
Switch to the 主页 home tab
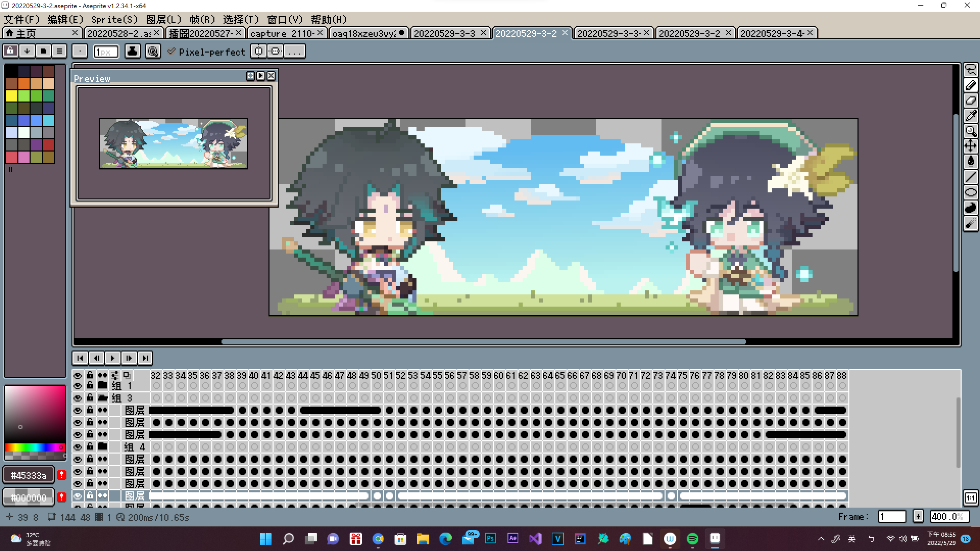coord(42,33)
